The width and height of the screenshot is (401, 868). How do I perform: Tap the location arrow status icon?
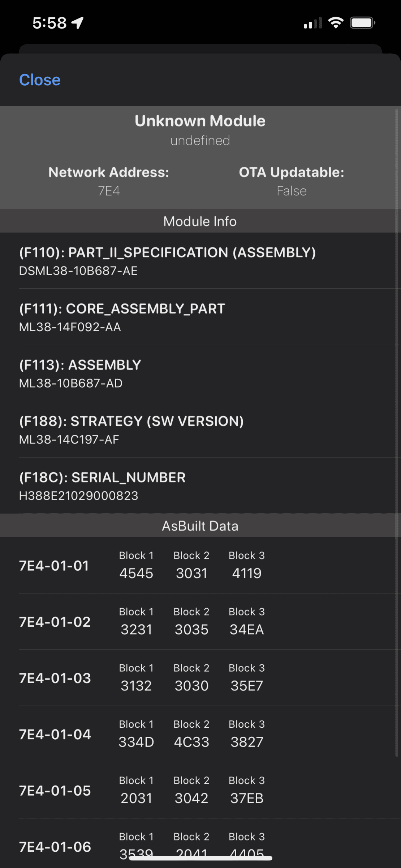pyautogui.click(x=77, y=23)
